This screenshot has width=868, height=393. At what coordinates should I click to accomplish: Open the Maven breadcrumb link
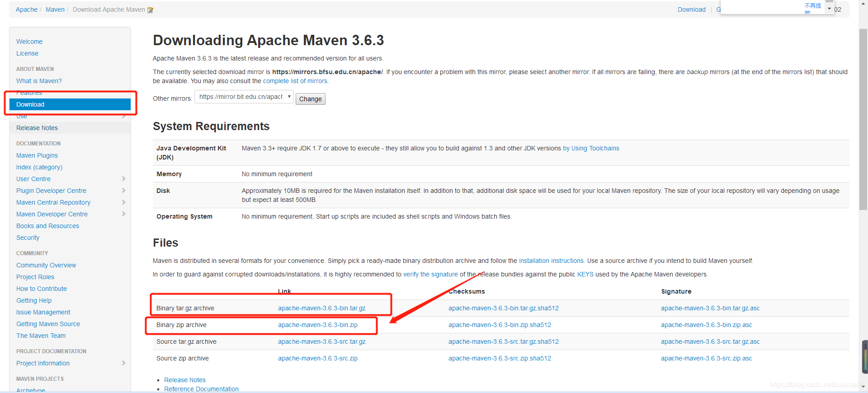tap(55, 9)
